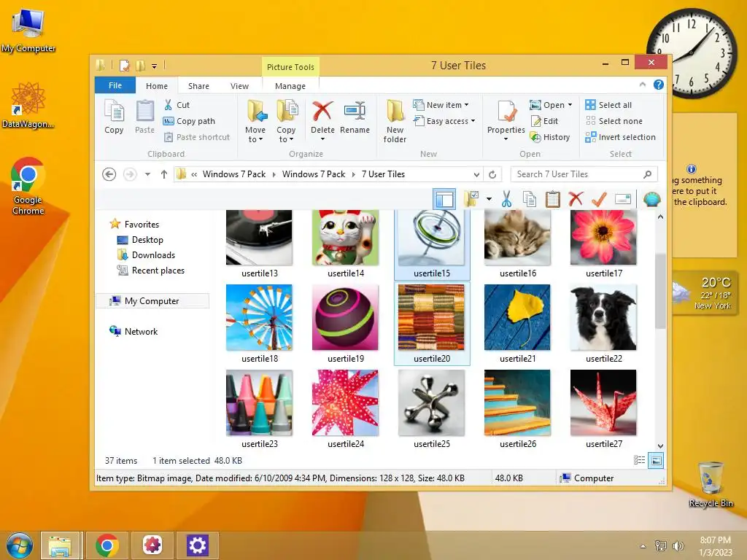Click the toolbar clipboard Paste icon
747x560 pixels.
[x=553, y=199]
